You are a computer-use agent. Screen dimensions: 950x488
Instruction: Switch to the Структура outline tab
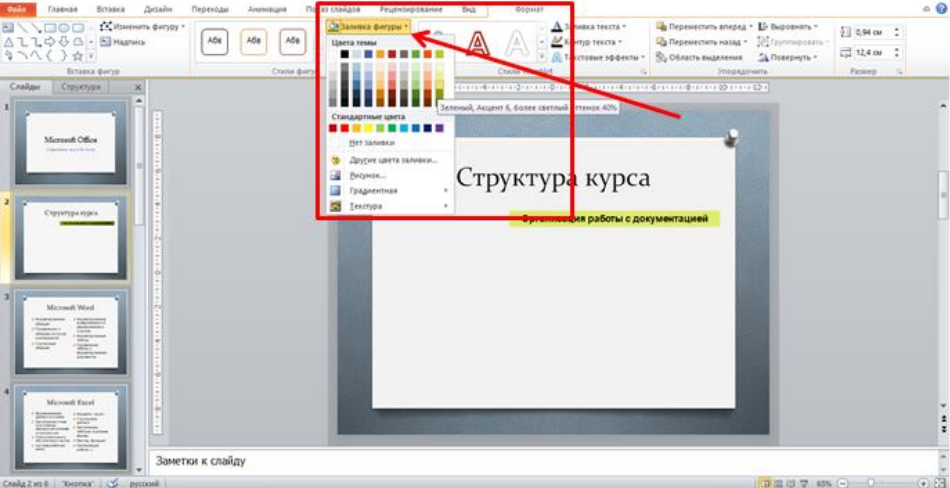[80, 88]
